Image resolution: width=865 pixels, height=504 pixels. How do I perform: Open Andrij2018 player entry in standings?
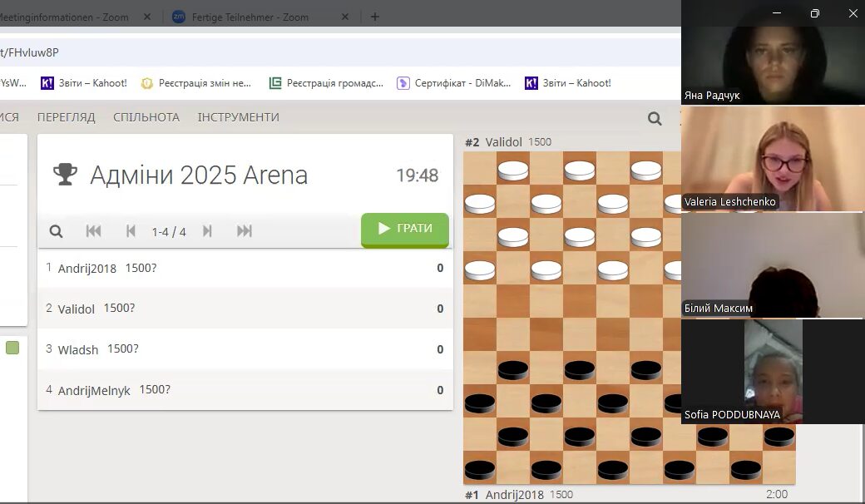[87, 268]
